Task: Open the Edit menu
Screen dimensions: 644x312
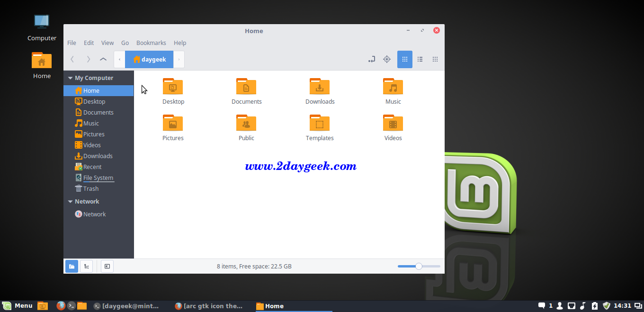Action: (89, 43)
